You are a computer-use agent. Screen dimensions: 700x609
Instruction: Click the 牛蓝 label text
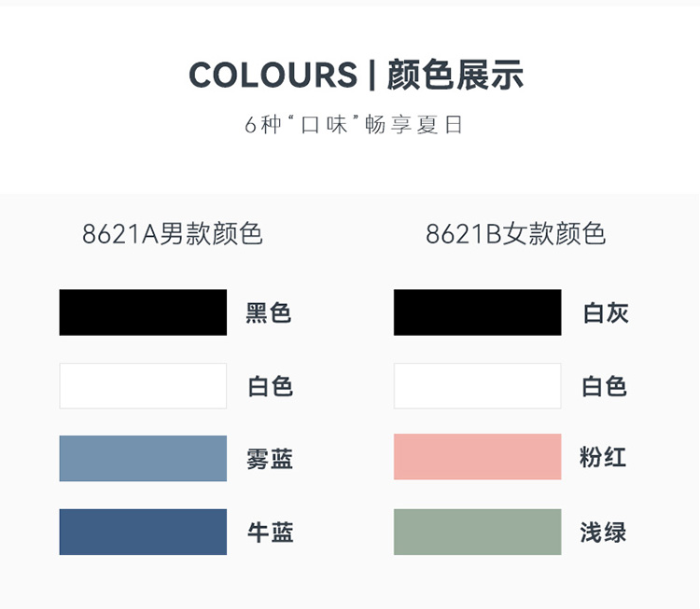271,533
